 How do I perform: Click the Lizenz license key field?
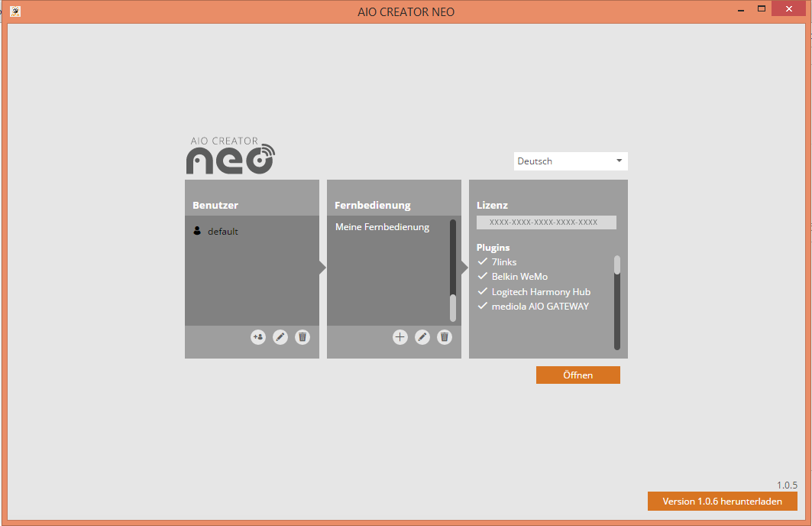(x=546, y=222)
